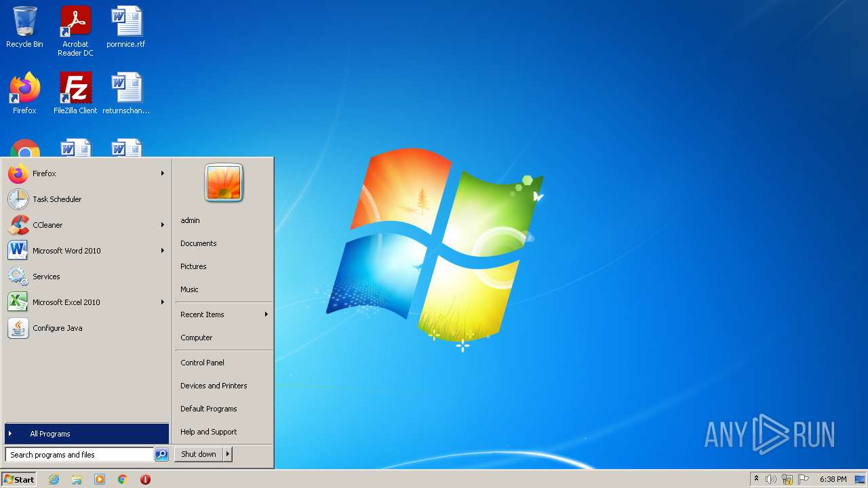Viewport: 868px width, 488px height.
Task: Expand CCleaner jump list arrow
Action: [163, 225]
